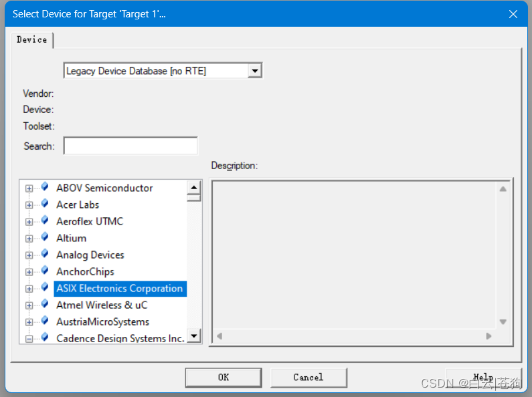Click the Acer Labs vendor icon

click(45, 203)
